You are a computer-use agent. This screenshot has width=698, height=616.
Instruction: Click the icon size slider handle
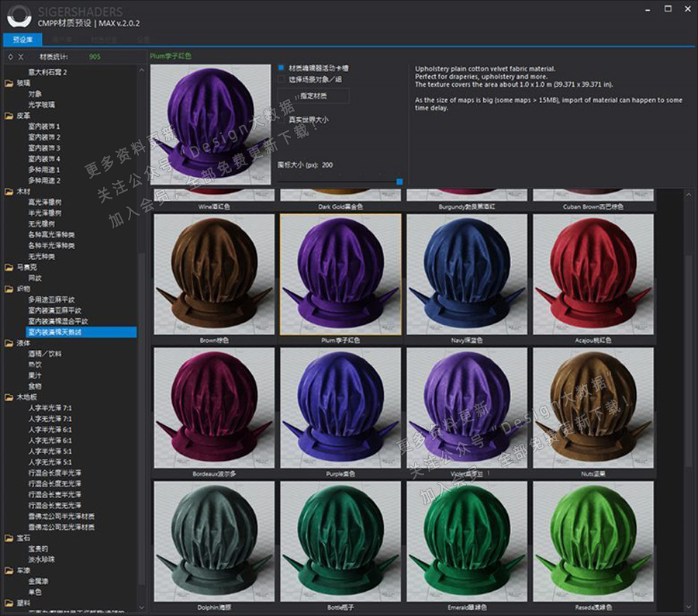tap(399, 182)
